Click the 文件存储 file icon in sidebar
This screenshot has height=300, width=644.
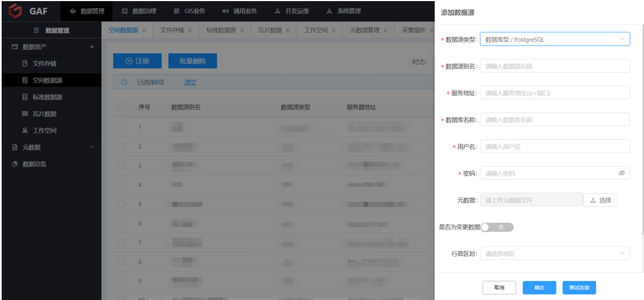pos(25,64)
